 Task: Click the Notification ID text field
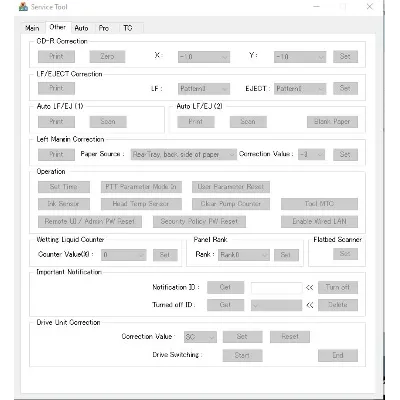pyautogui.click(x=276, y=288)
